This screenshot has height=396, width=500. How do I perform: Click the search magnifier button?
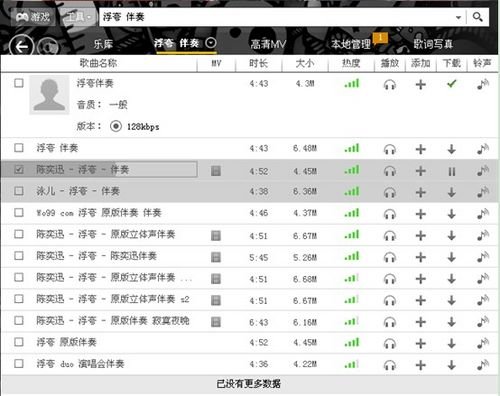pyautogui.click(x=477, y=17)
